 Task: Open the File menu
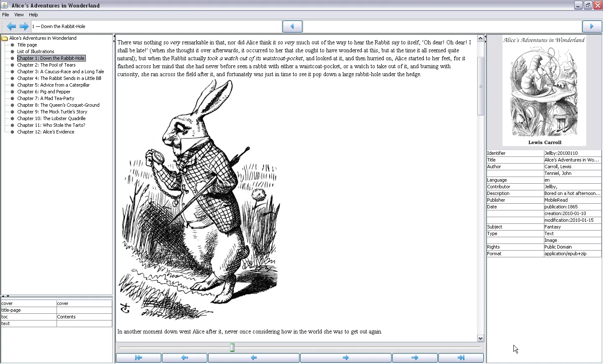(x=6, y=15)
